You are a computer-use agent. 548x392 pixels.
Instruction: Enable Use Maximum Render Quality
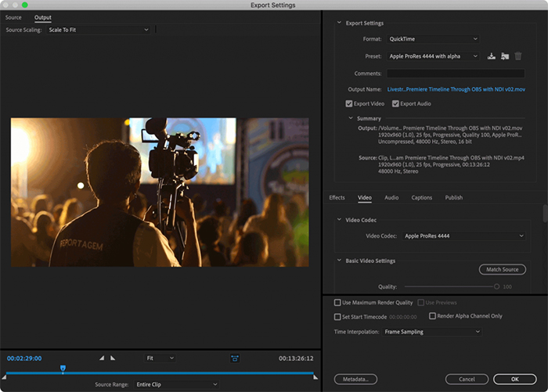click(x=337, y=302)
